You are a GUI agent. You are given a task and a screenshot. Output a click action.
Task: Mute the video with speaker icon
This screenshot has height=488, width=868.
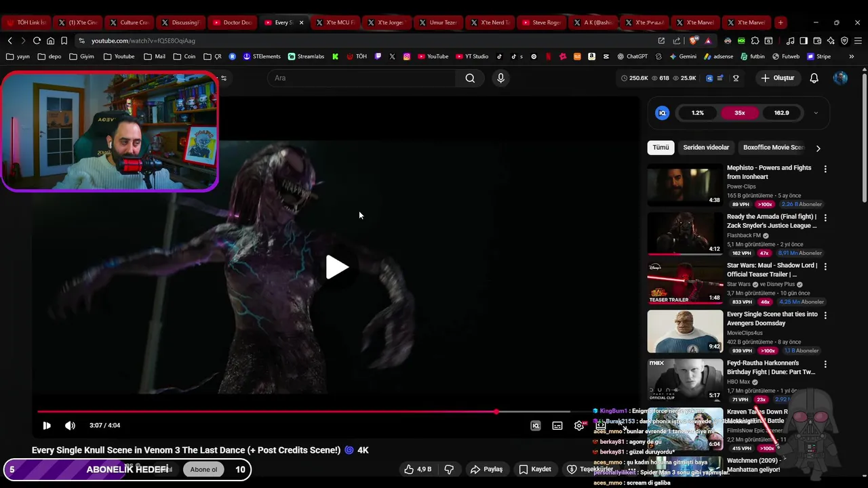click(x=70, y=426)
